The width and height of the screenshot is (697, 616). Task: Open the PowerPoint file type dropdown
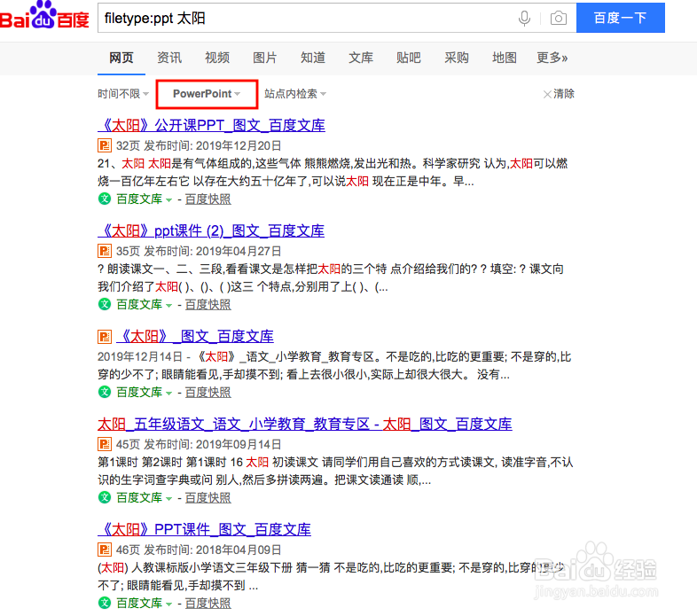[x=207, y=94]
